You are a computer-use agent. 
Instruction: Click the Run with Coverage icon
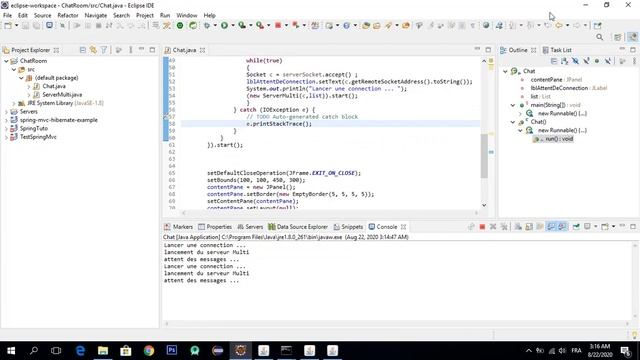coord(242,25)
